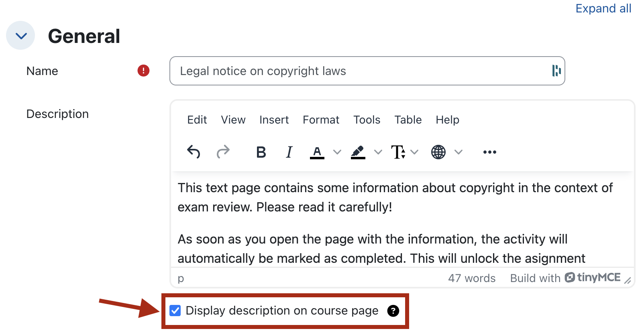The image size is (644, 333).
Task: Click the Name input field
Action: coord(361,71)
